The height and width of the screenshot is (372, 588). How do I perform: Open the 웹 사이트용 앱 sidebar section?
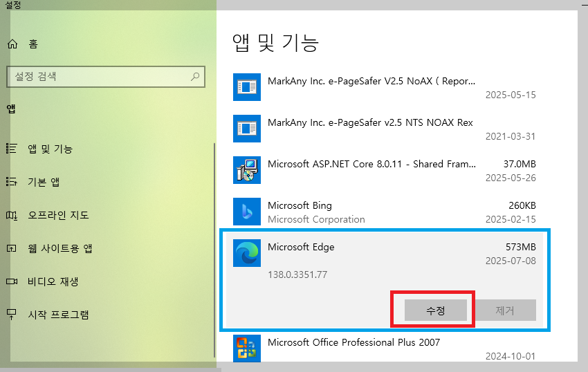(x=60, y=248)
